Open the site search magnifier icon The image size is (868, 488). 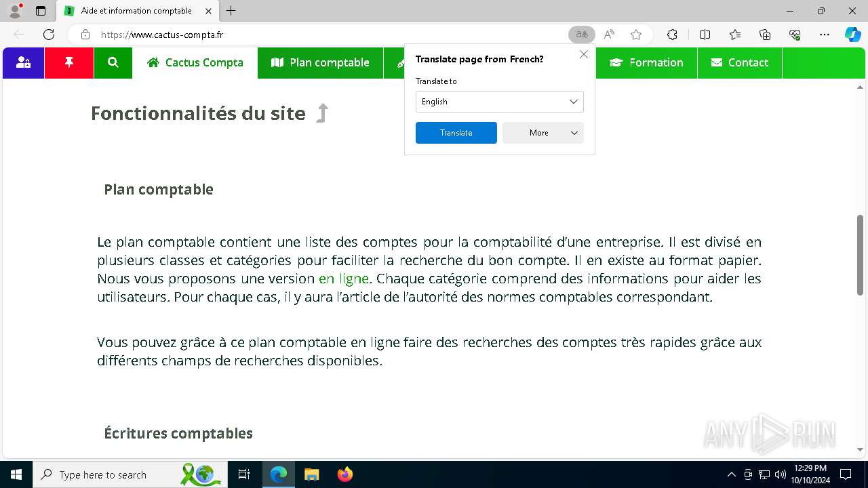(x=113, y=62)
